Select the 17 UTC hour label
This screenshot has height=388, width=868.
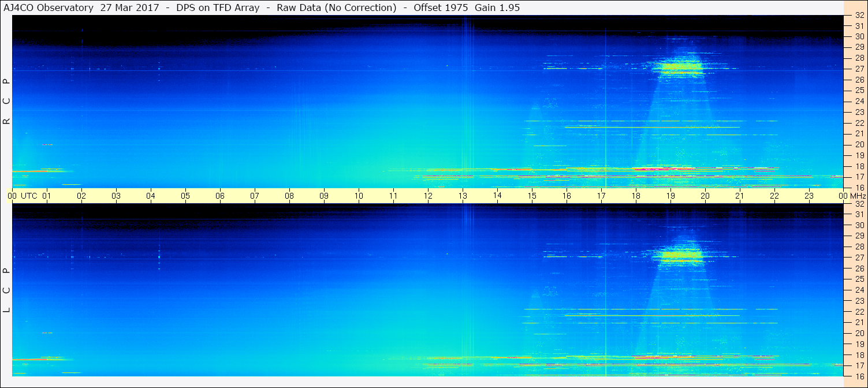[601, 196]
